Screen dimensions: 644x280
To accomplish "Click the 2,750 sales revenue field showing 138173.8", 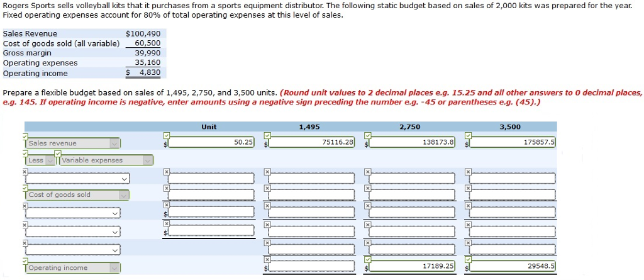I will pos(412,142).
